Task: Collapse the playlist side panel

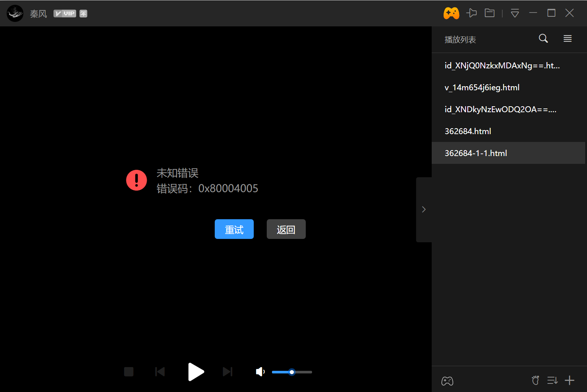Action: (x=424, y=210)
